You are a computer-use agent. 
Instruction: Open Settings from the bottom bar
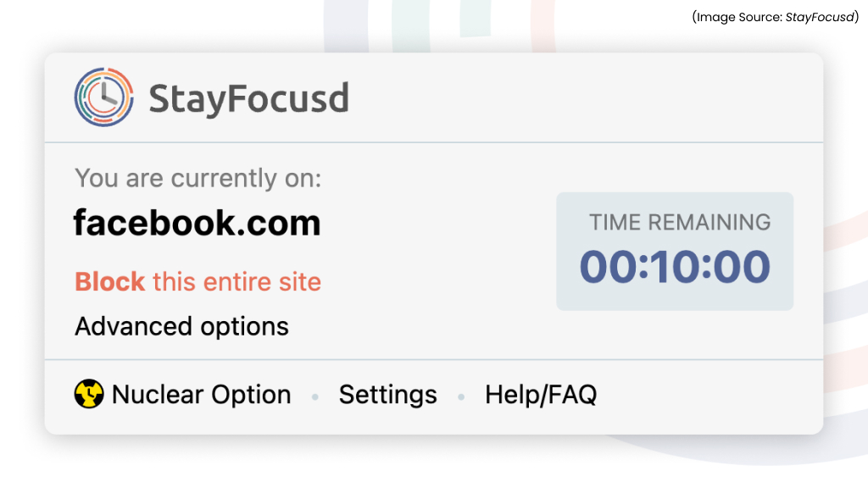click(x=387, y=394)
